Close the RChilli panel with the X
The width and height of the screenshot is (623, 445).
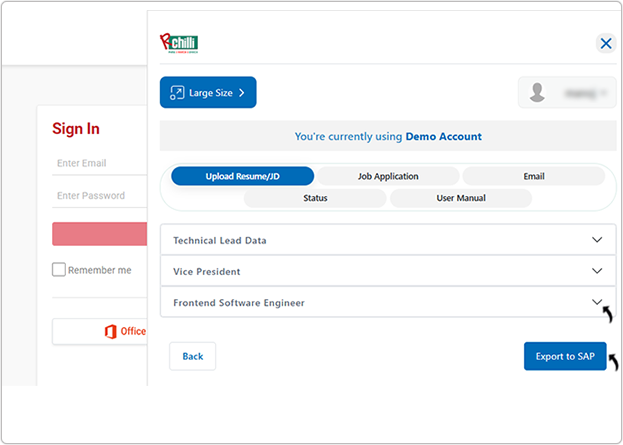[x=605, y=43]
